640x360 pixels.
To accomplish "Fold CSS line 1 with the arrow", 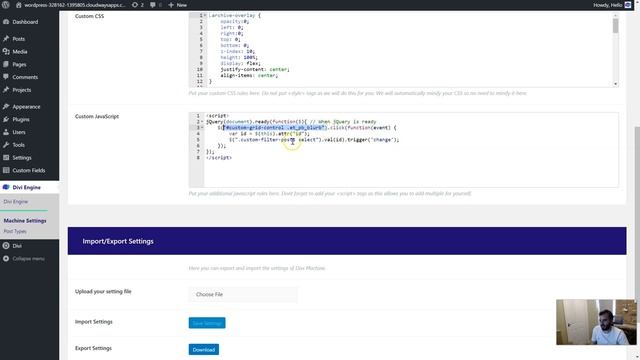I will (205, 15).
